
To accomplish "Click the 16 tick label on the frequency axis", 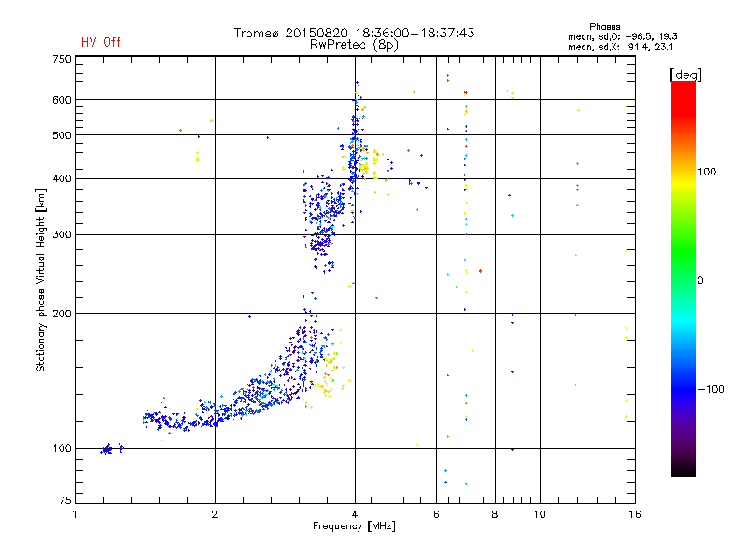I will (633, 514).
